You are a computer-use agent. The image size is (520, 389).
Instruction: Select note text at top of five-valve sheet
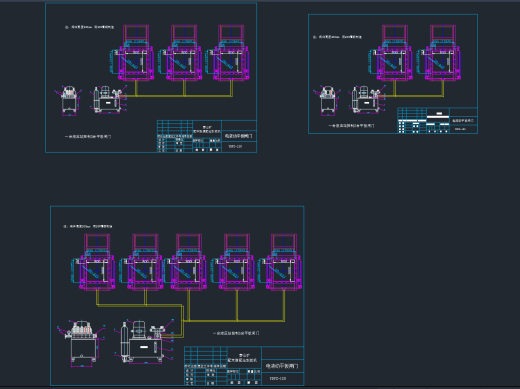coord(88,226)
